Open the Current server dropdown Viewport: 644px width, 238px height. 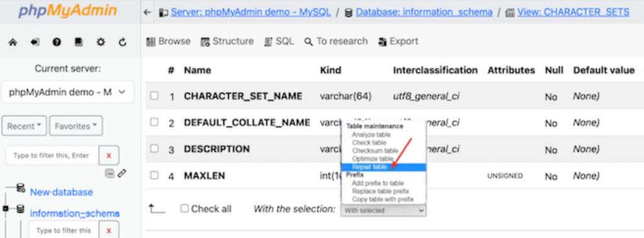[68, 92]
